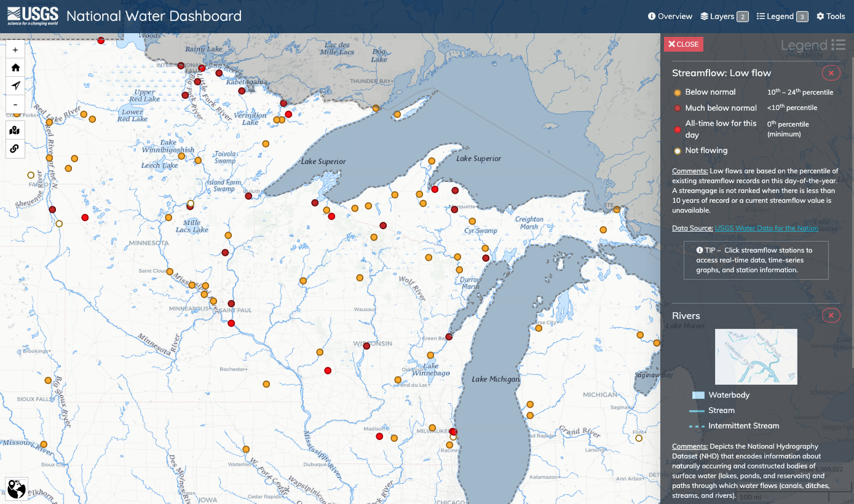Select the dark red station near Marquette

[x=454, y=210]
